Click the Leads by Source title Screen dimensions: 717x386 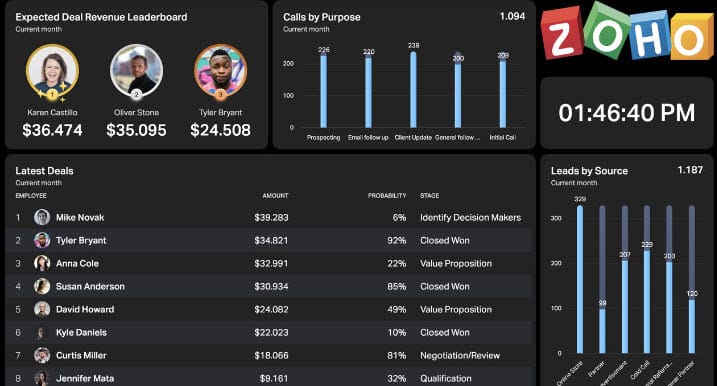click(589, 171)
